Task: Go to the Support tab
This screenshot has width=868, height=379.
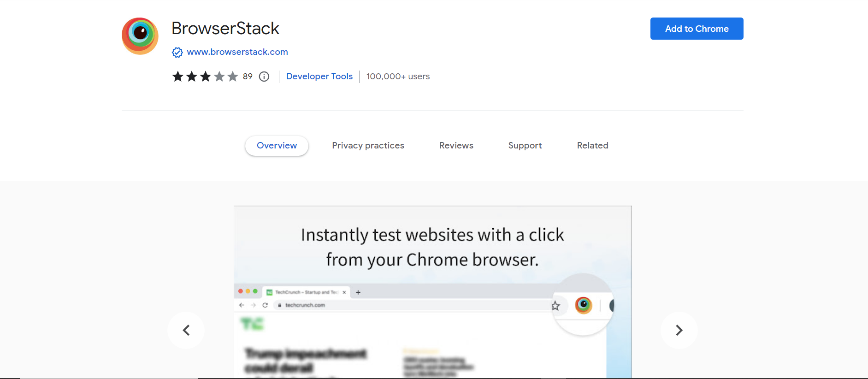Action: [525, 146]
